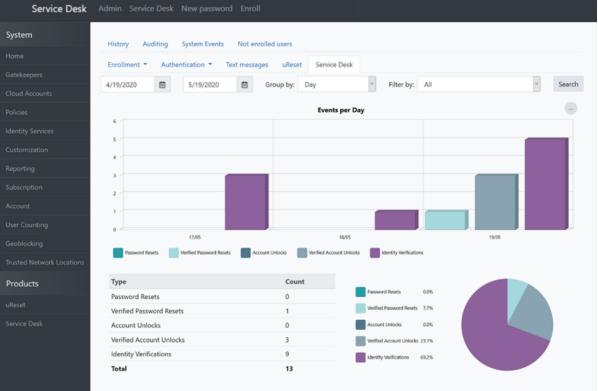
Task: Click the Search button
Action: [x=568, y=84]
